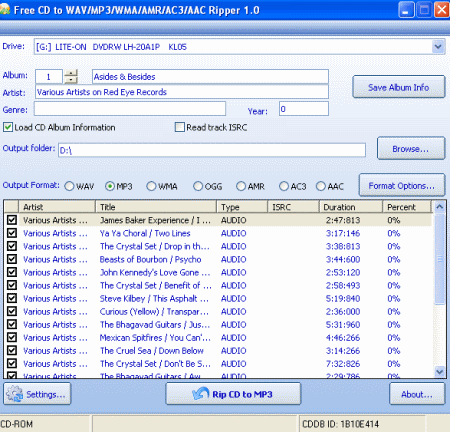Focus the Album title field Asides & Besides
Screen dimensions: 450x432
point(210,77)
